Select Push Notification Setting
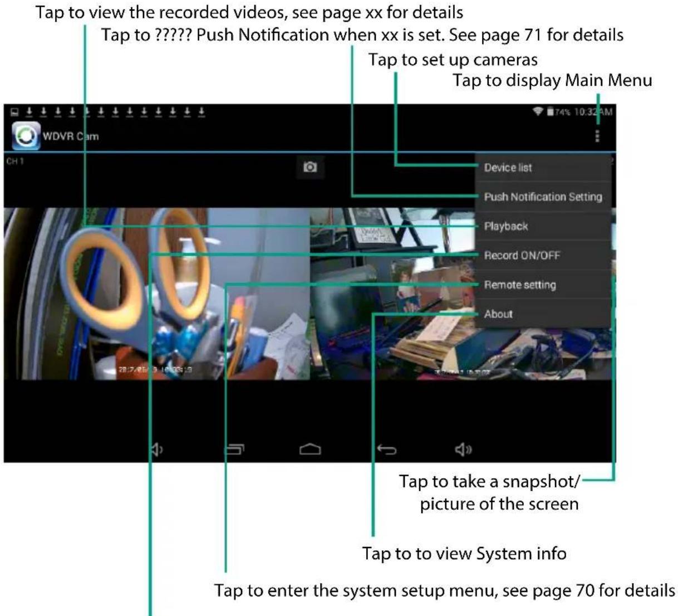This screenshot has width=678, height=616. pyautogui.click(x=543, y=197)
